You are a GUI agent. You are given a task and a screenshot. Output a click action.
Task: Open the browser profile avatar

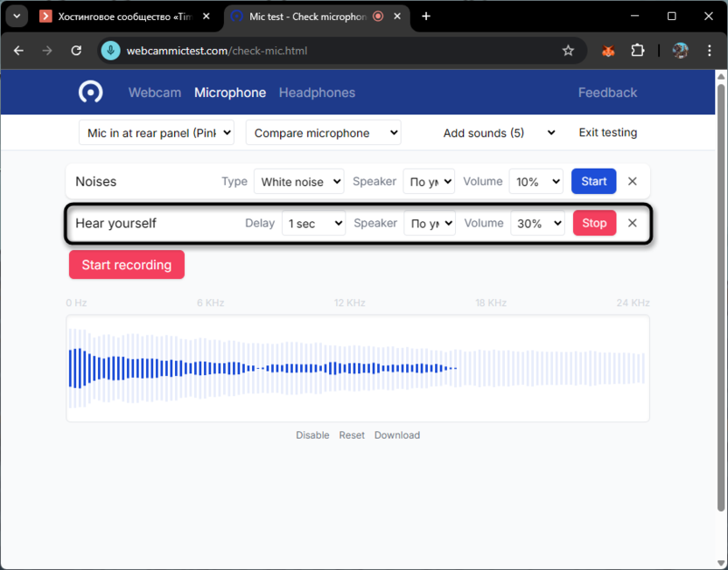click(x=680, y=51)
